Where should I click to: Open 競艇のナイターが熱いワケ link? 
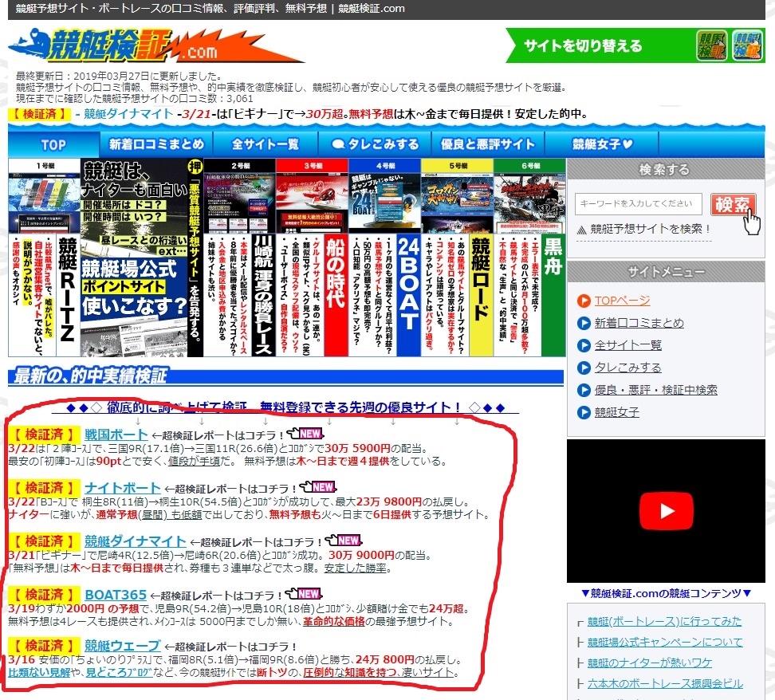(x=650, y=663)
